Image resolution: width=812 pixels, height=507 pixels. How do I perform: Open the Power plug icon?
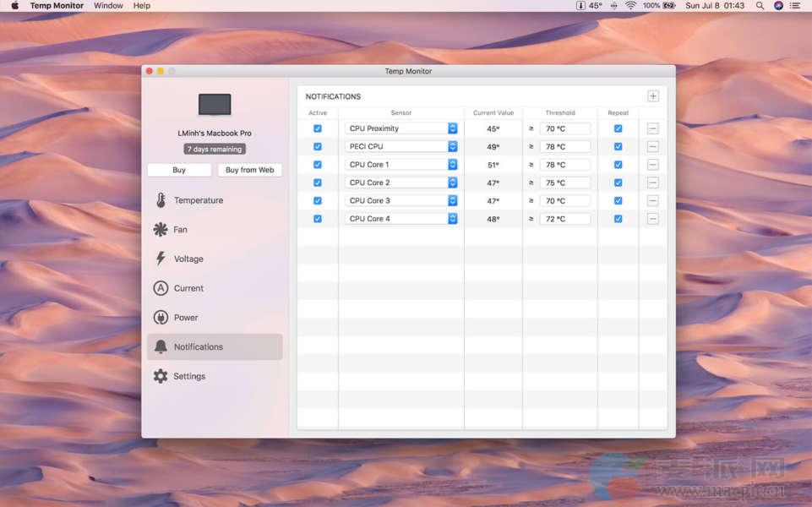161,318
